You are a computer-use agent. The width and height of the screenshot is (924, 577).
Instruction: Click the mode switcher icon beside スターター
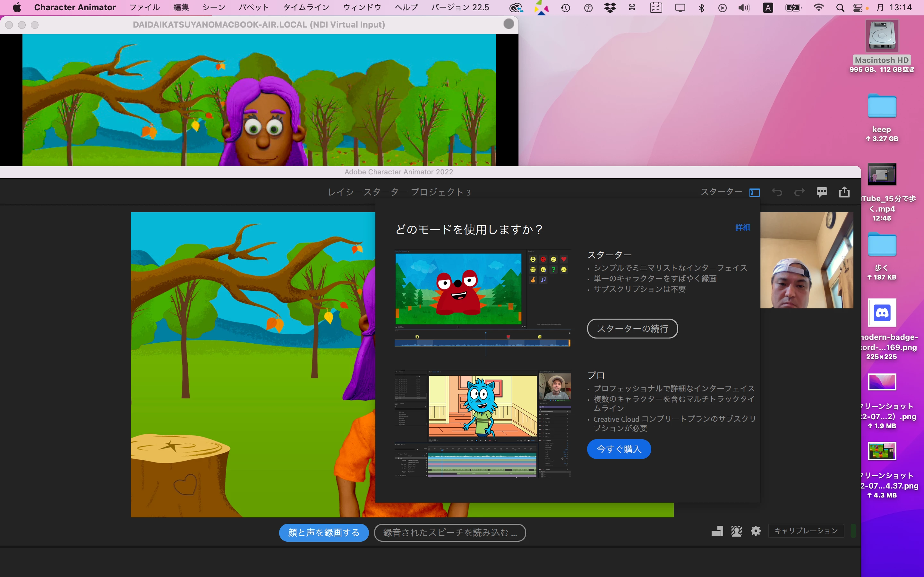[754, 192]
